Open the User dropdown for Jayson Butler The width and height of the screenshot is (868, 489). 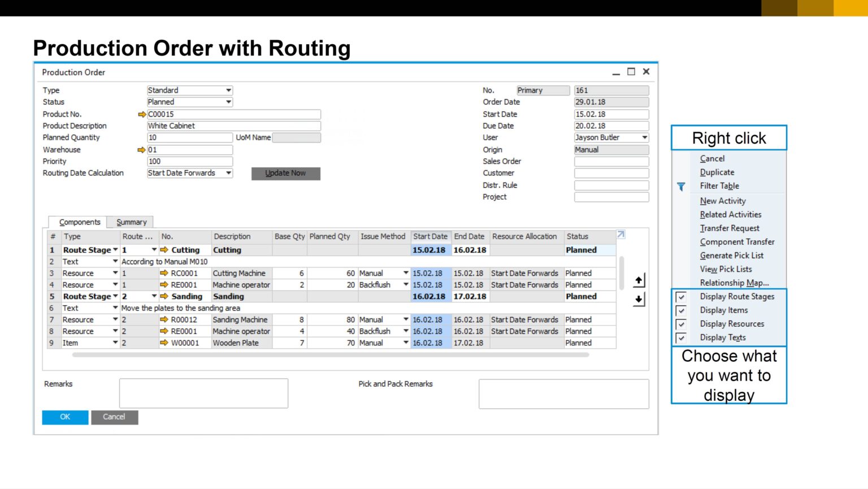[x=644, y=137]
